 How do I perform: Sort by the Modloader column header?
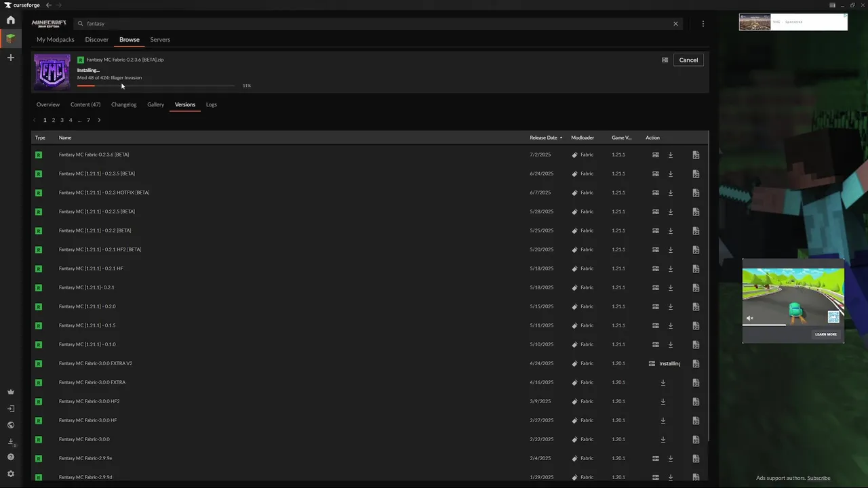(x=583, y=138)
